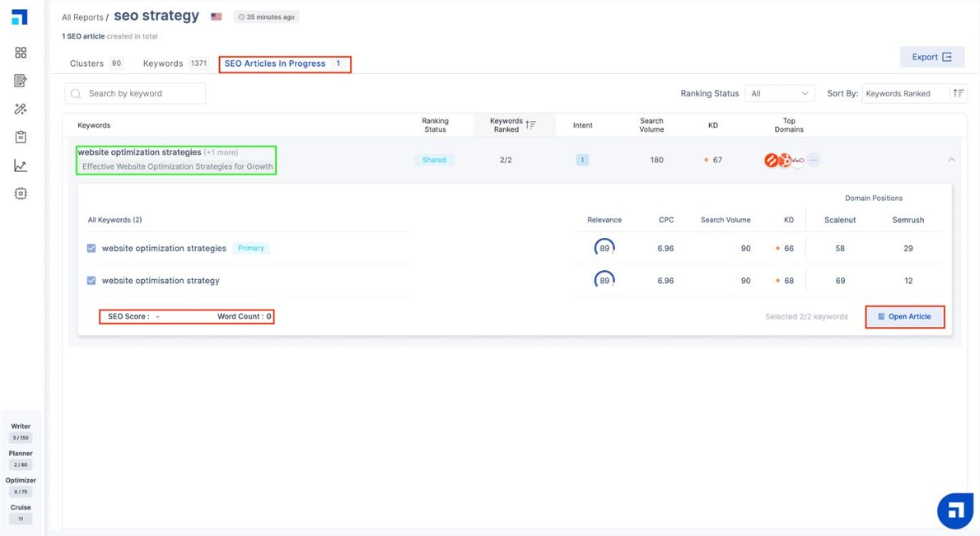
Task: Click the Selected 2/2 keywords text
Action: (806, 317)
